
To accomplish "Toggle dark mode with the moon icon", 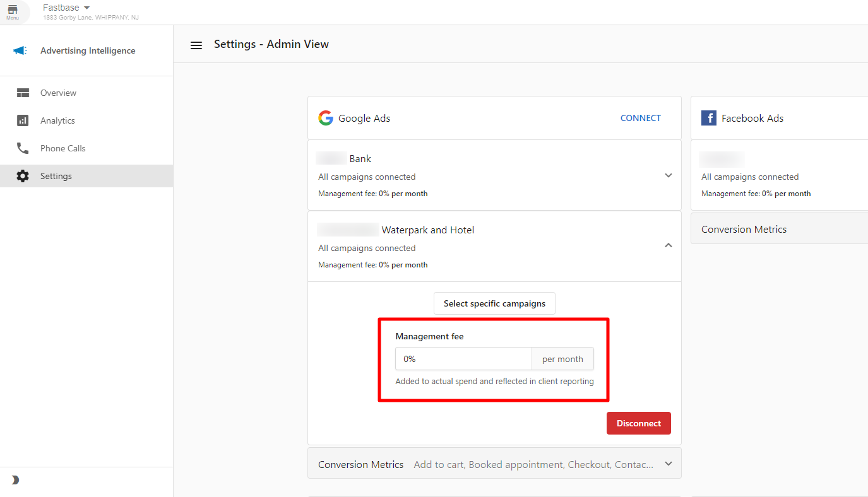I will click(14, 479).
